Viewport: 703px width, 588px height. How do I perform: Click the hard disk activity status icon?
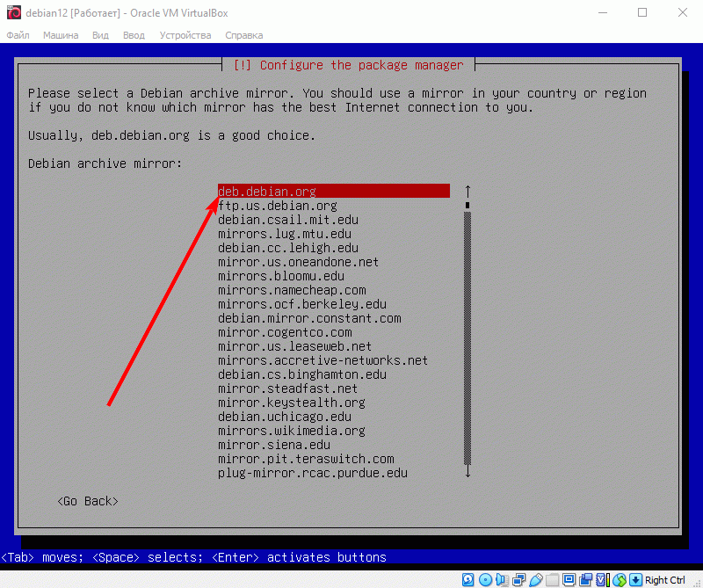tap(467, 580)
